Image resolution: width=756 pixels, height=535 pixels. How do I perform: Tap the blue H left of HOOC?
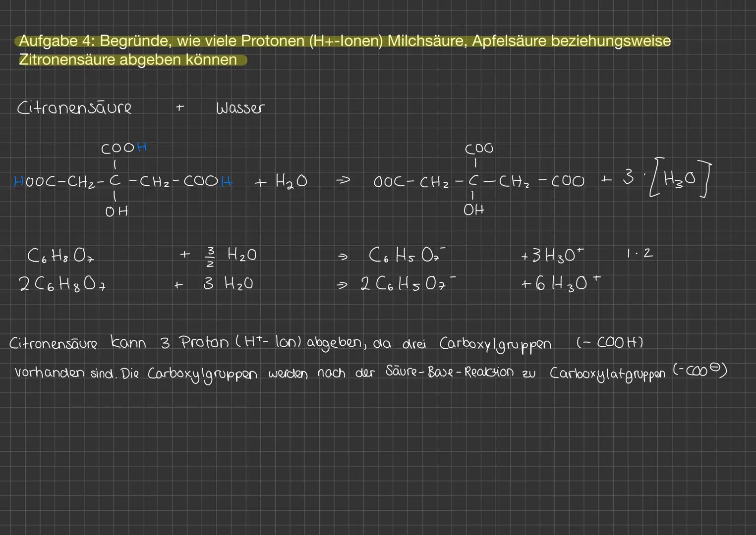coord(18,182)
